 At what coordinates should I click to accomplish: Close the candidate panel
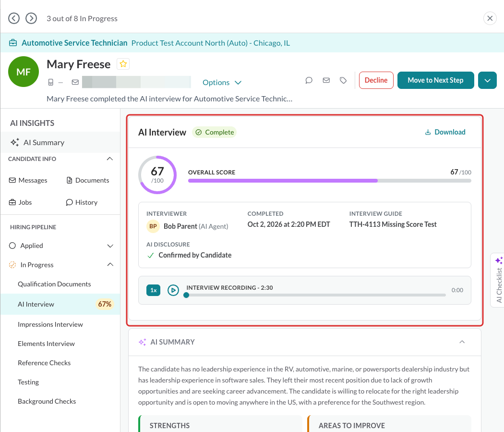point(490,18)
